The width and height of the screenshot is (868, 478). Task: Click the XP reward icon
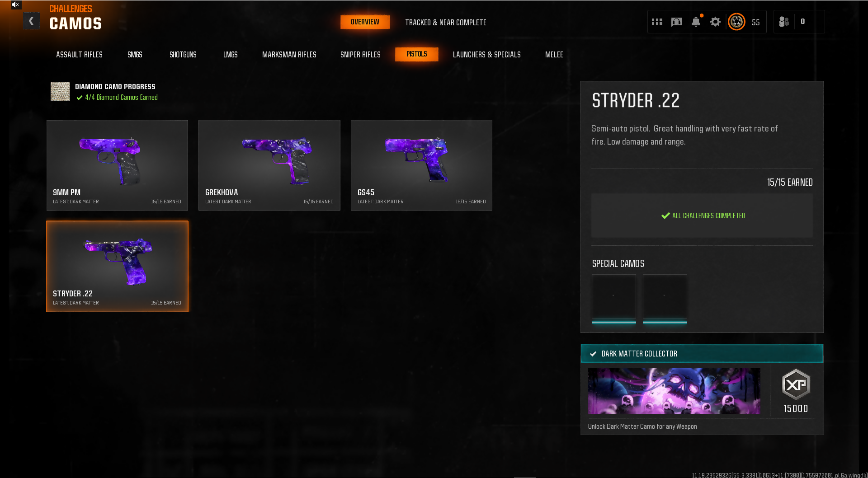[x=795, y=385]
